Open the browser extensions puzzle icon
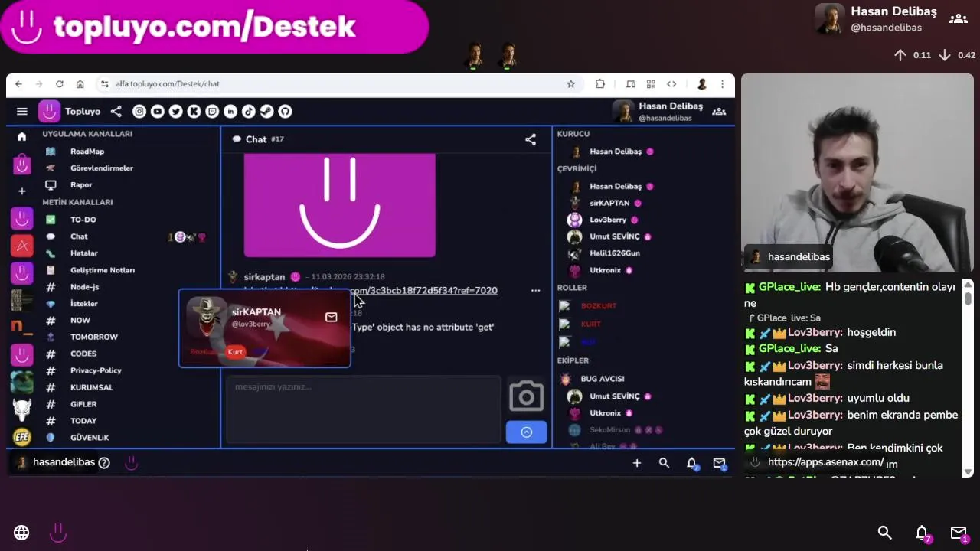This screenshot has width=980, height=551. (x=600, y=84)
